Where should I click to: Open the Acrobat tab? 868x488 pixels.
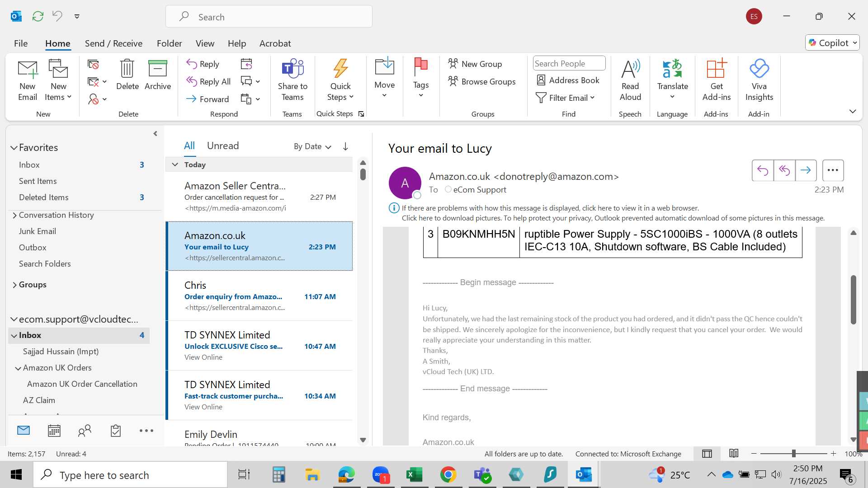275,43
